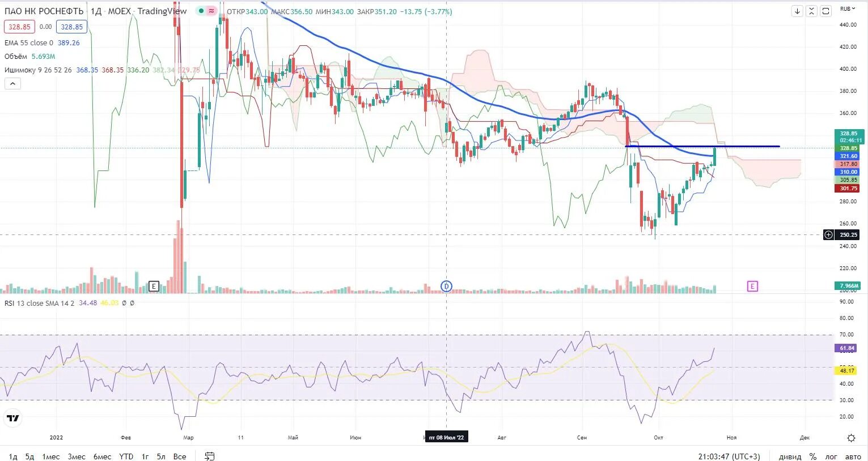Viewport: 868px width, 461px height.
Task: Select the Ишимоку 9 26 52 26 legend
Action: tap(38, 70)
